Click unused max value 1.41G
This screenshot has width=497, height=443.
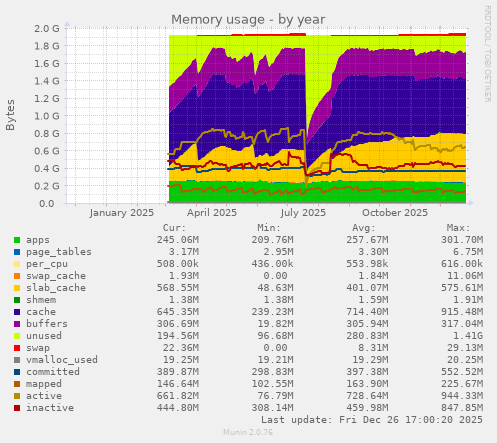coord(468,336)
